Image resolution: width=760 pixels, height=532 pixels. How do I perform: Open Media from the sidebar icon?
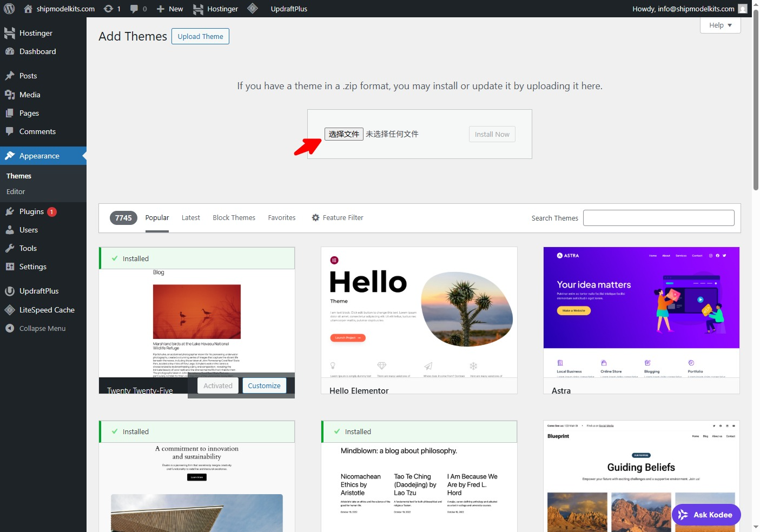pos(10,95)
